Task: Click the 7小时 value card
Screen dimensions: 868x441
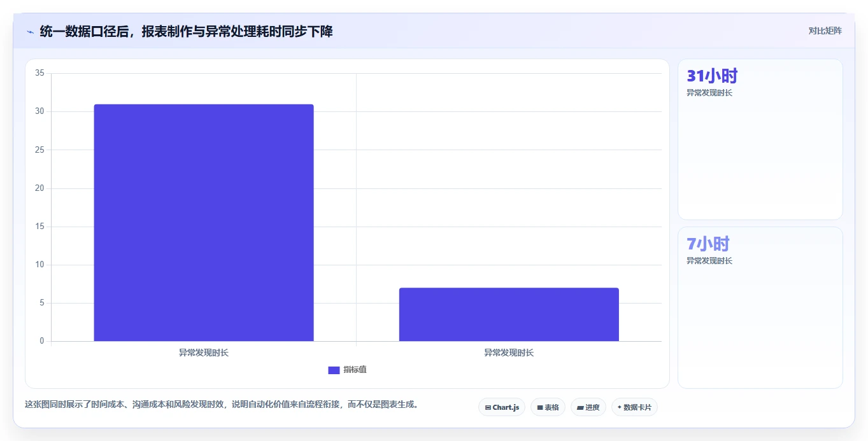Action: 760,307
